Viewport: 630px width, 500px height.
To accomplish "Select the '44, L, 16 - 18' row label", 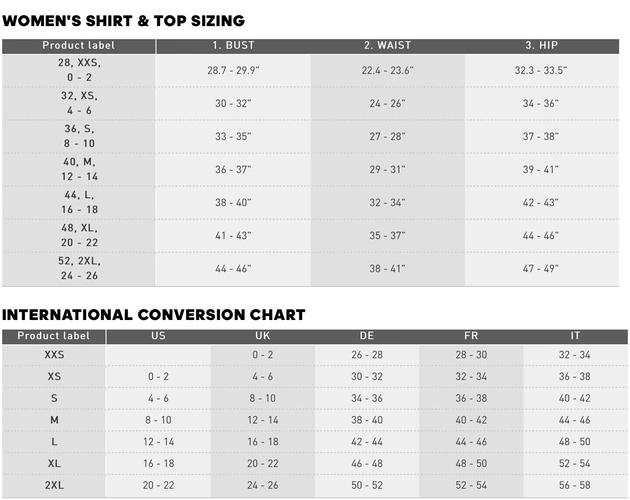I will coord(79,202).
